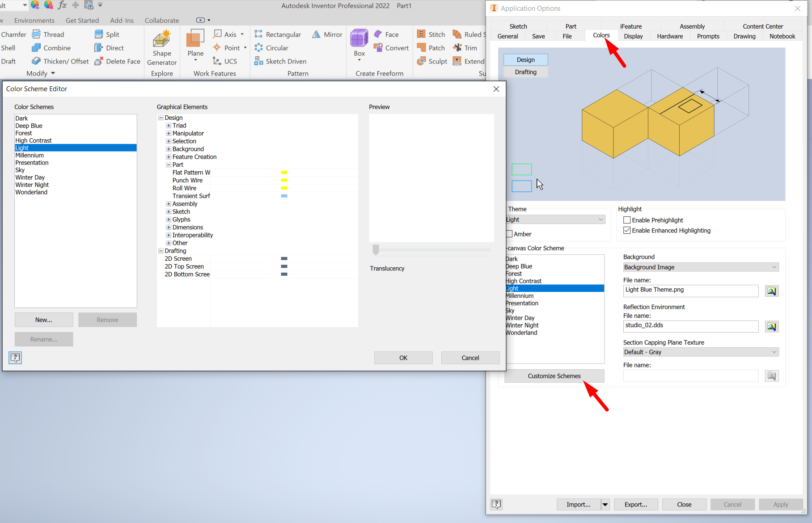
Task: Open the Get Started menu
Action: click(82, 20)
